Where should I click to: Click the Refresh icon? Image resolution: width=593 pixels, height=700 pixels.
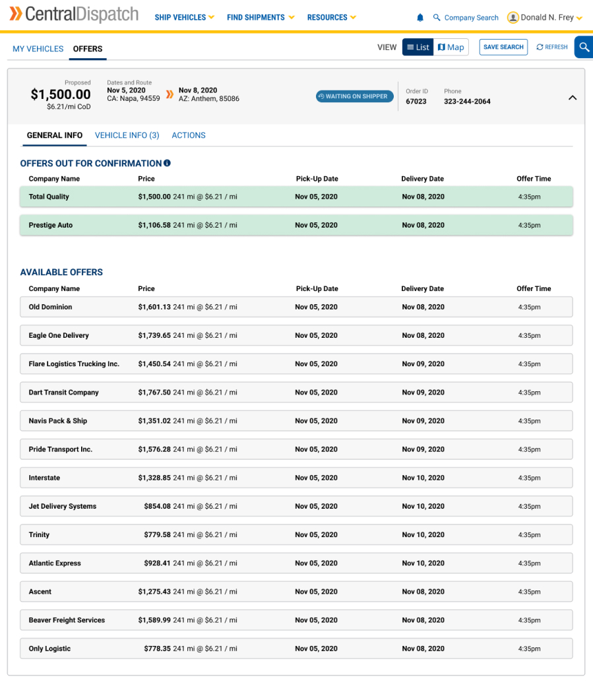click(540, 48)
